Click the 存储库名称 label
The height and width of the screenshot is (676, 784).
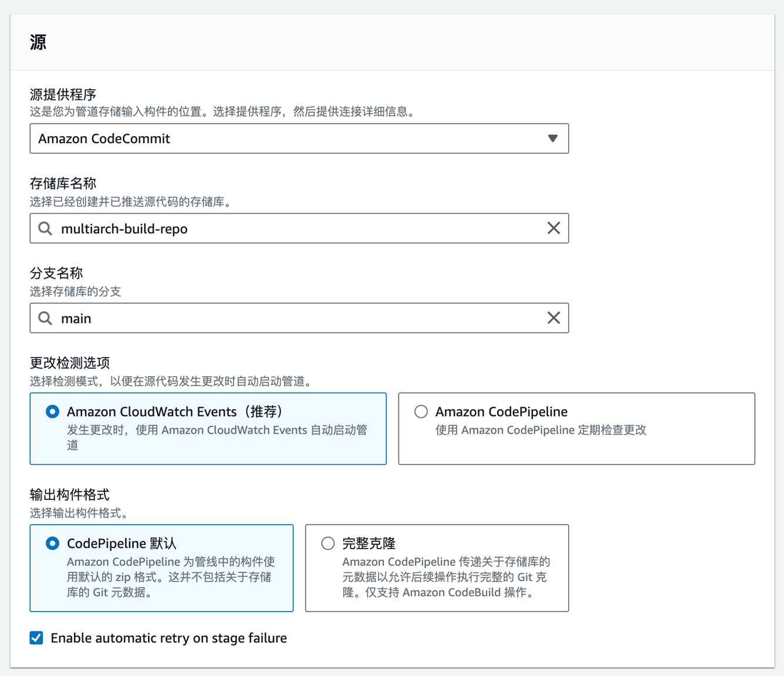click(63, 184)
